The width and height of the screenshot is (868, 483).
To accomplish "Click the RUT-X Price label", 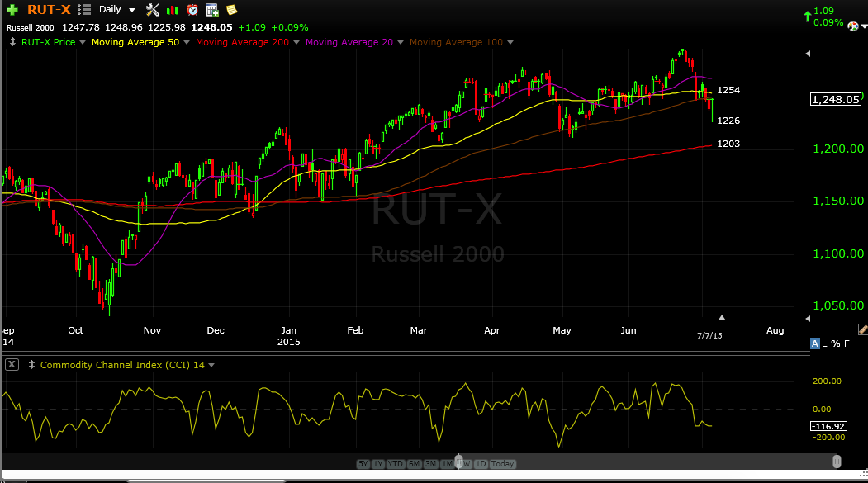I will click(48, 42).
